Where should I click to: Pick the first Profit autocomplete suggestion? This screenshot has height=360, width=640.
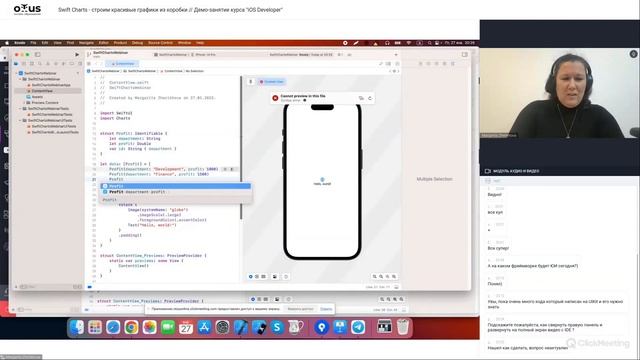176,186
